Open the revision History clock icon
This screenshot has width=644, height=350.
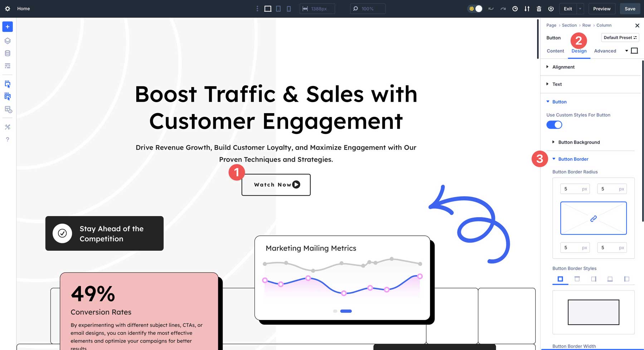point(515,8)
